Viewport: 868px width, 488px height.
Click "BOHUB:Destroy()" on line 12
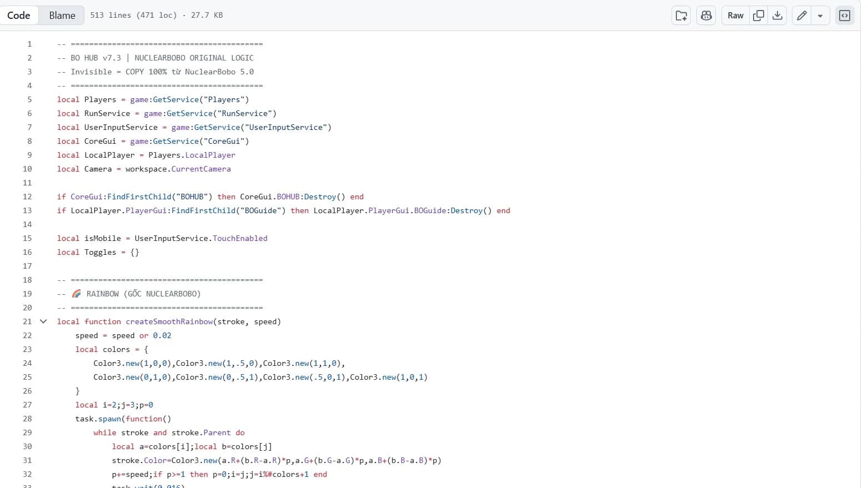311,197
